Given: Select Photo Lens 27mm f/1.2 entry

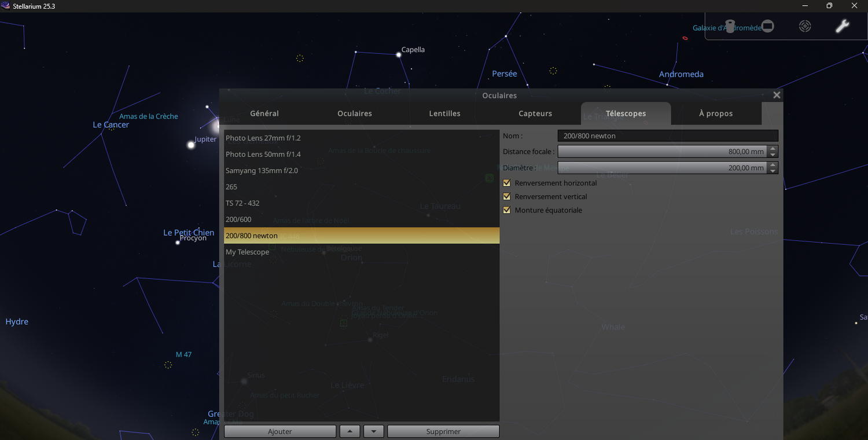Looking at the screenshot, I should point(362,138).
